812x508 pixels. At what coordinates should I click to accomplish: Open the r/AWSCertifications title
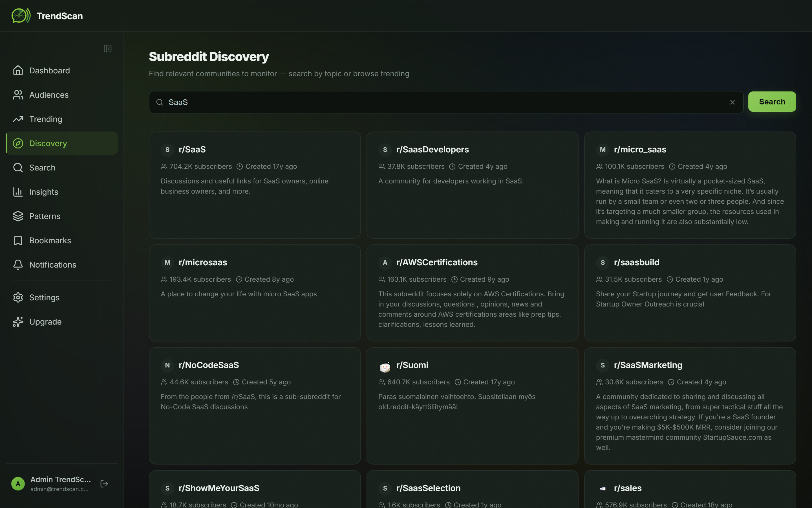[x=436, y=262]
